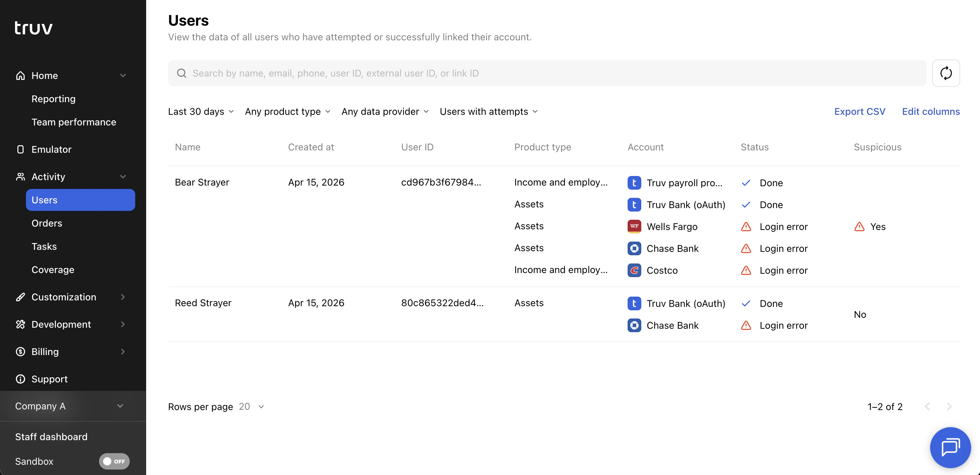This screenshot has width=980, height=475.
Task: Open Support via its info icon
Action: click(20, 379)
